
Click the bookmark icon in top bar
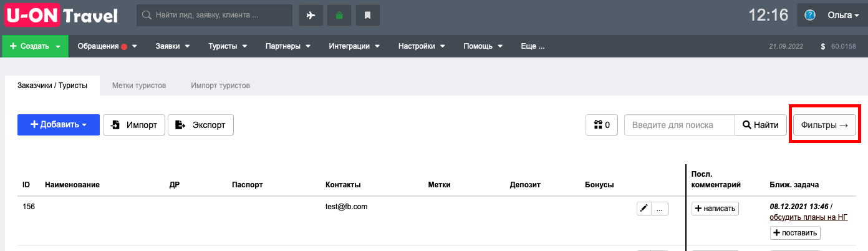coord(368,16)
